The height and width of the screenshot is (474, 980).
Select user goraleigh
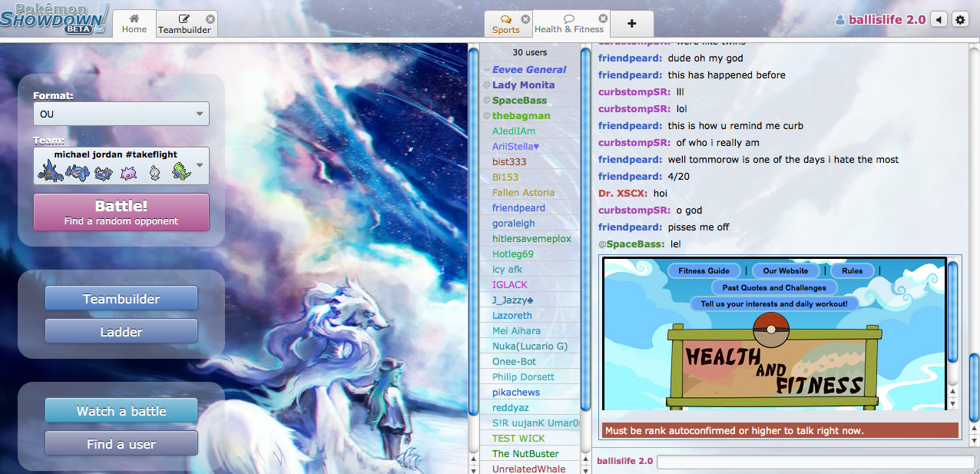coord(530,224)
